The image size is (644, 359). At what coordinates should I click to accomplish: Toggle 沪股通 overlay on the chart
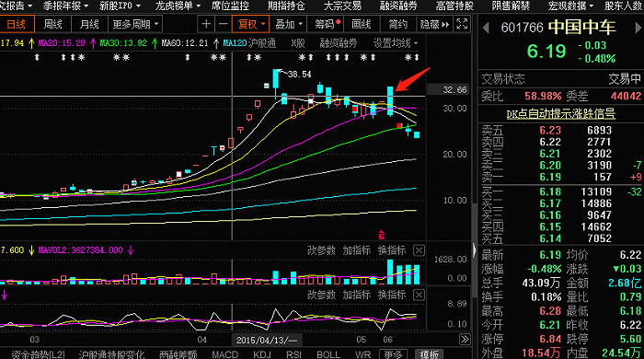pyautogui.click(x=262, y=43)
